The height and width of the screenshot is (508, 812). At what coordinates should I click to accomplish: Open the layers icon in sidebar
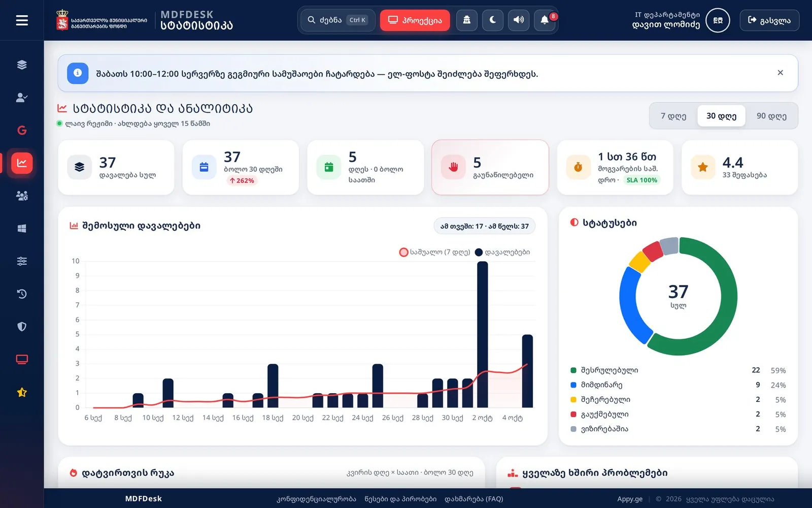coord(22,65)
